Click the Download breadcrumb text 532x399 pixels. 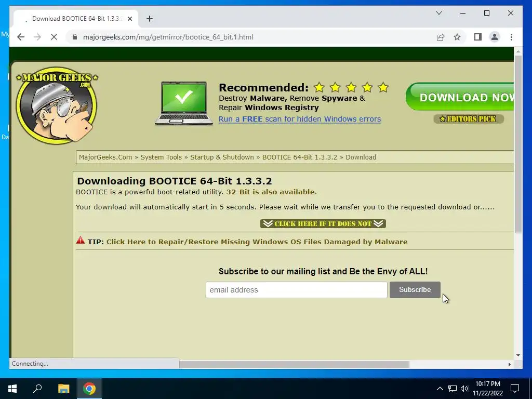361,157
